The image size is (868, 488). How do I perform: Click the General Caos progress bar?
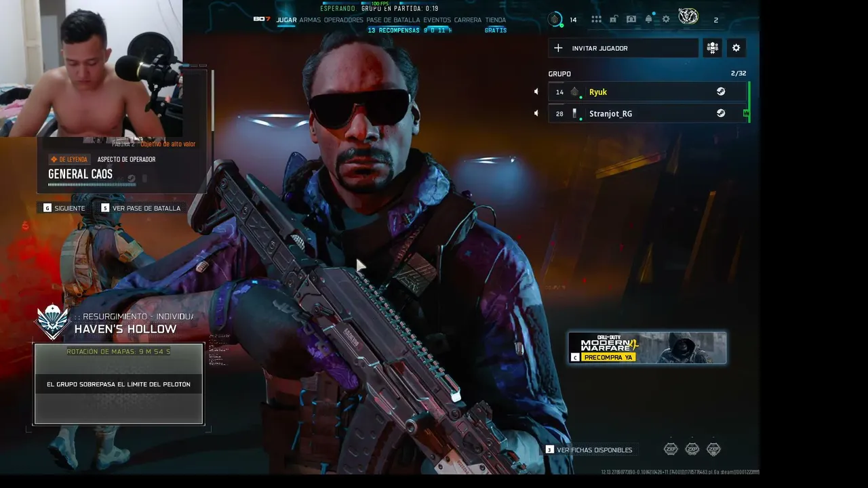click(92, 184)
